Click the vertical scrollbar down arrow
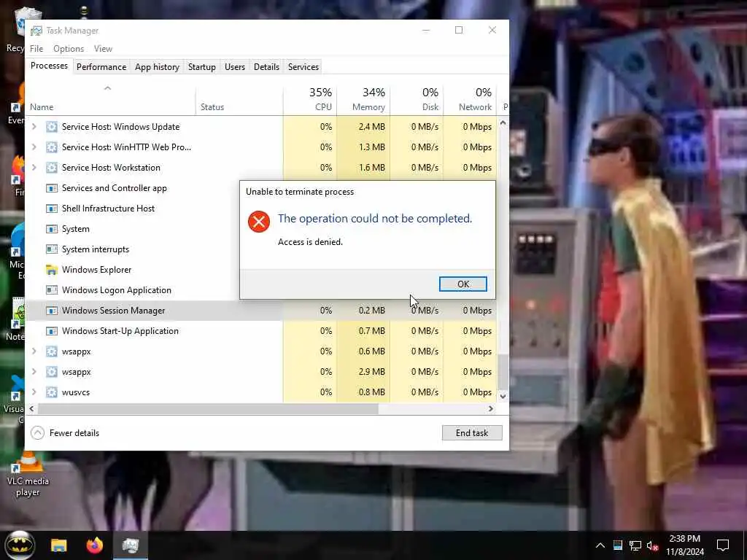Viewport: 747px width, 560px height. pyautogui.click(x=503, y=396)
